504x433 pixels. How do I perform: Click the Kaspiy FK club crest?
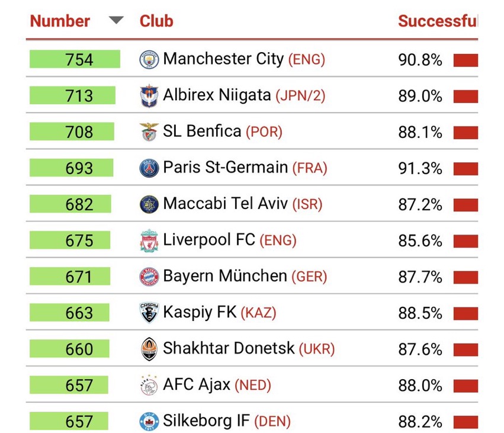pyautogui.click(x=149, y=313)
